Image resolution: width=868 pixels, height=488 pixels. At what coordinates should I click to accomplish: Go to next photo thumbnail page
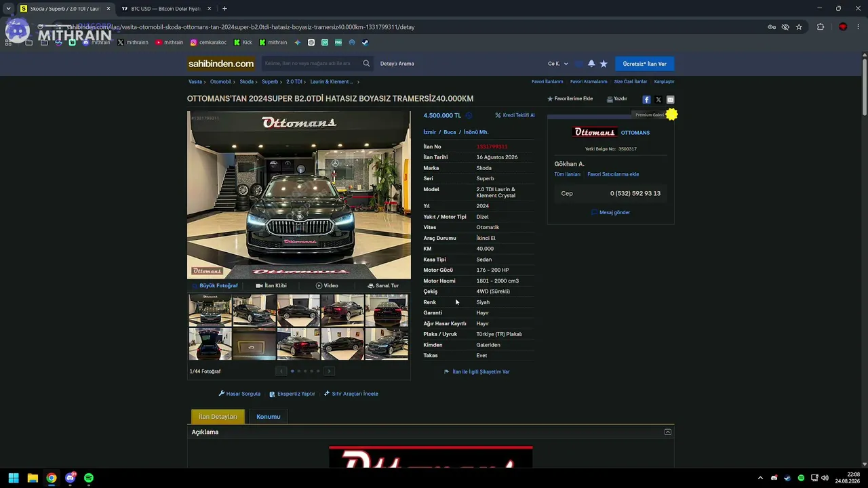pos(329,371)
